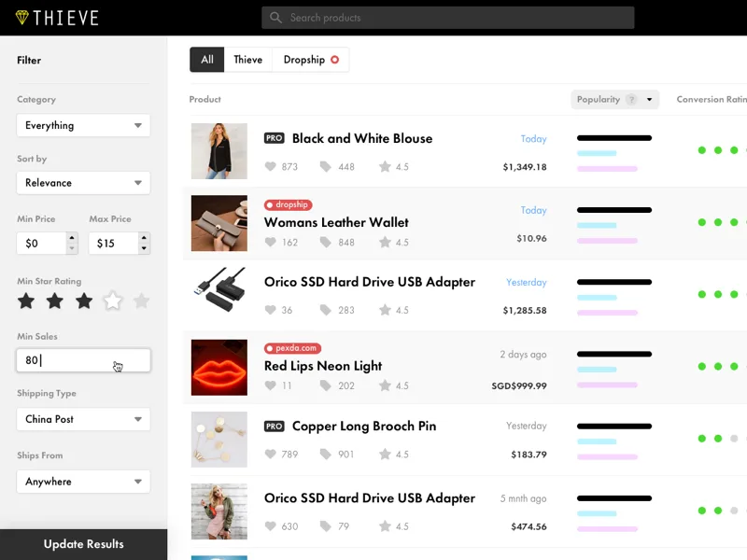Screen dimensions: 747x560
Task: Click star rating icon on Black and White Blouse
Action: (385, 167)
